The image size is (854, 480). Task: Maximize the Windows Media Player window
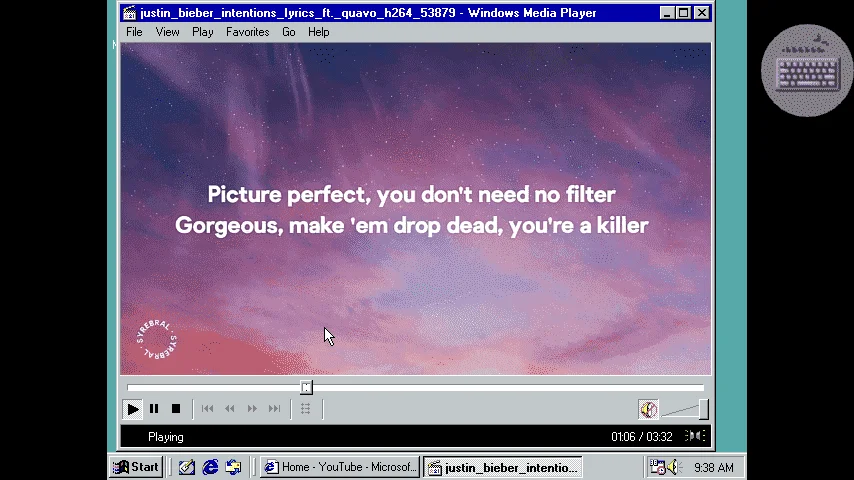[684, 13]
